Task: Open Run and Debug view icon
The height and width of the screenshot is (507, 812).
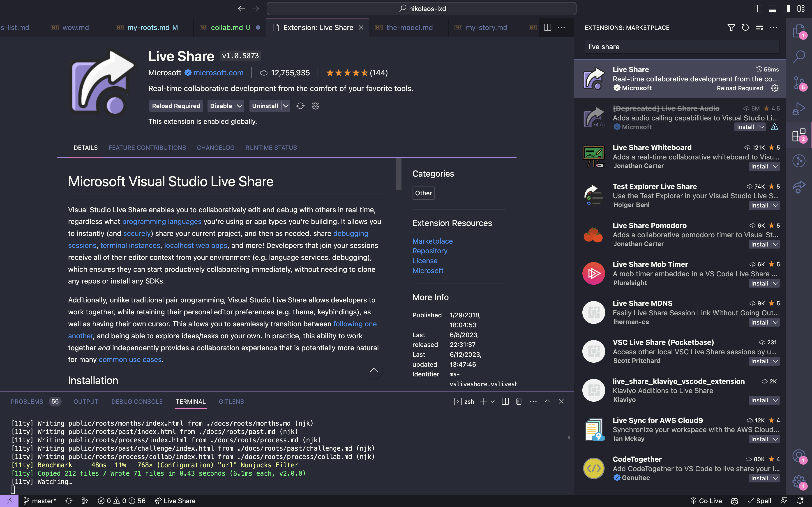Action: (799, 109)
